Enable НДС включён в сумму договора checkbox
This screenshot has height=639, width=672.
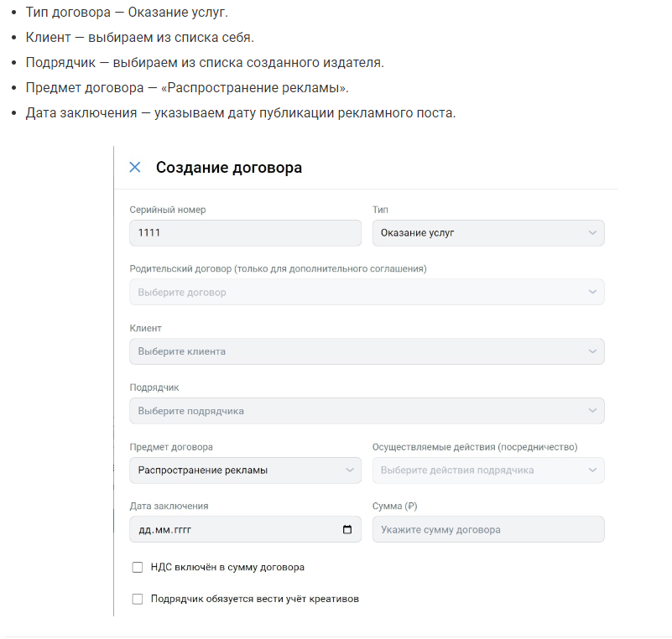pos(138,568)
